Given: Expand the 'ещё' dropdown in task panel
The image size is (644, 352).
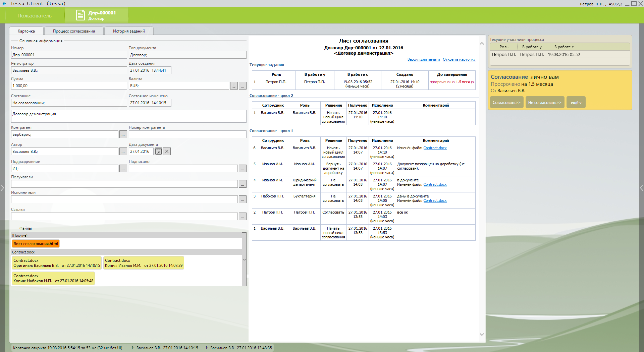Looking at the screenshot, I should click(576, 103).
